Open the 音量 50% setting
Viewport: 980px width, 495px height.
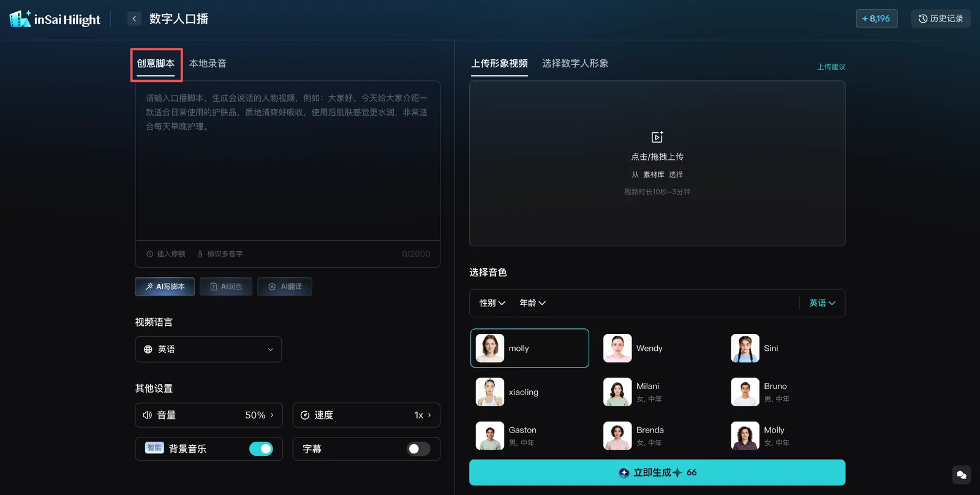tap(209, 415)
